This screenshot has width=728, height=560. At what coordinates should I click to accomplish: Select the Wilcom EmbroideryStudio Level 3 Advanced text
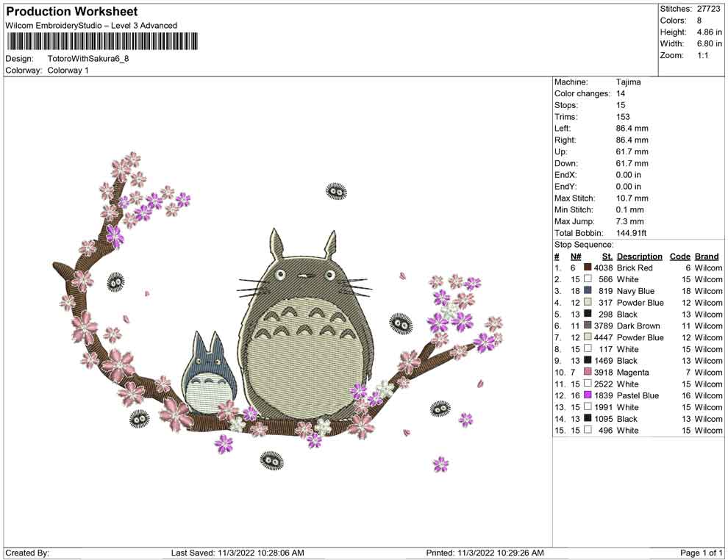pyautogui.click(x=91, y=26)
